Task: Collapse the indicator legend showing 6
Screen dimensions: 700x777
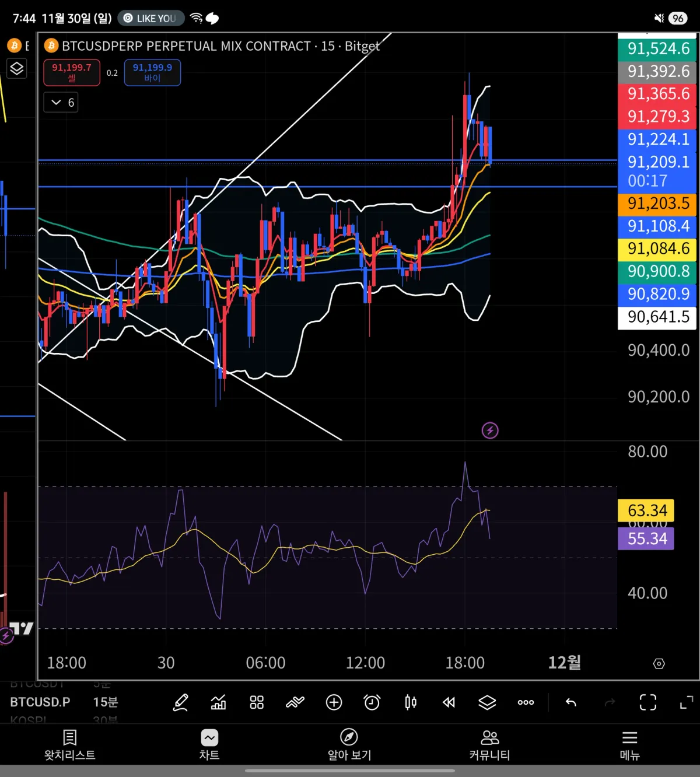Action: [x=61, y=103]
